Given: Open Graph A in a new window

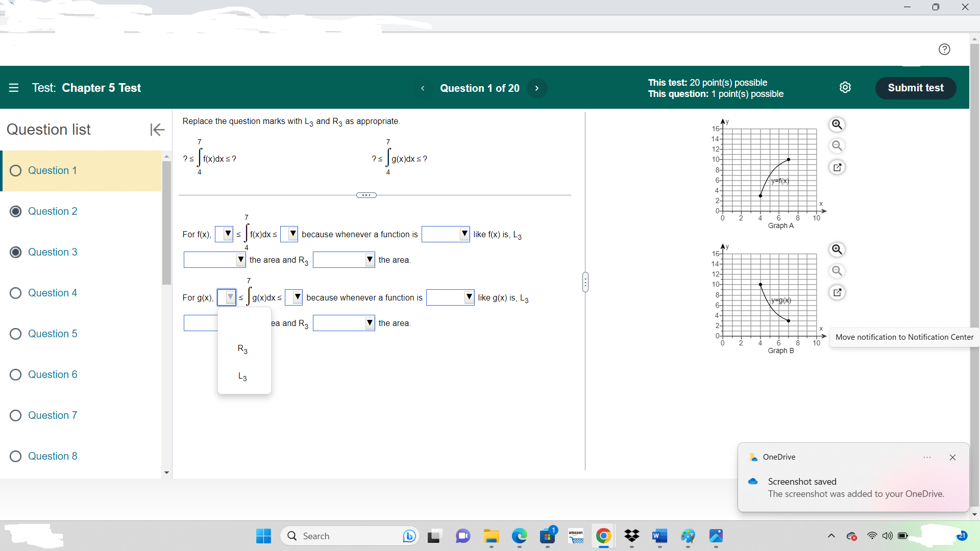Looking at the screenshot, I should (837, 167).
